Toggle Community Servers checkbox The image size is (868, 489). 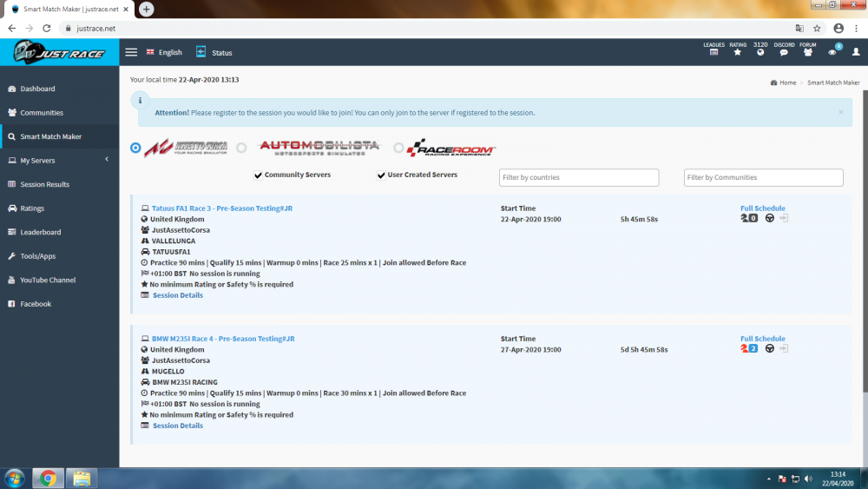click(258, 175)
